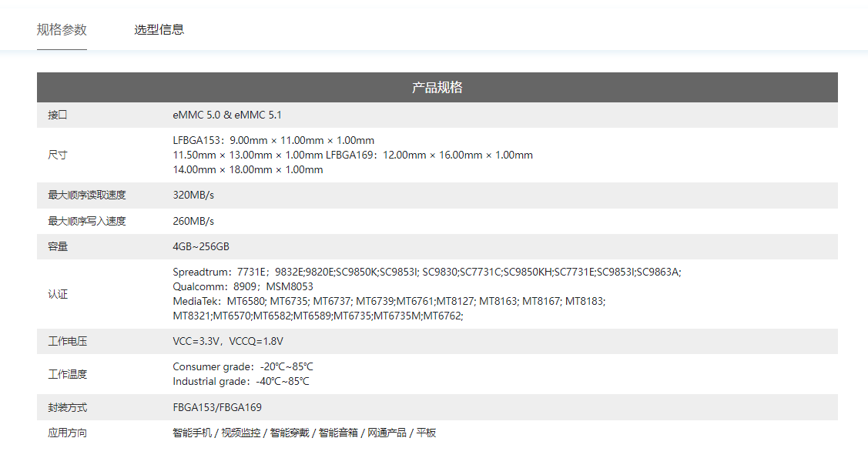Select the 应用方向 row label
868x458 pixels.
pyautogui.click(x=68, y=433)
